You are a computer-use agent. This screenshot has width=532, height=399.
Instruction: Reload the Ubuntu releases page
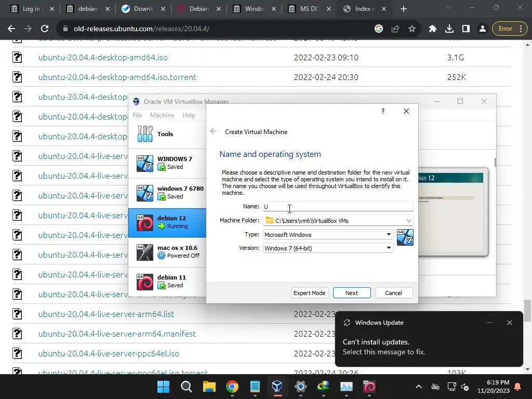[45, 29]
